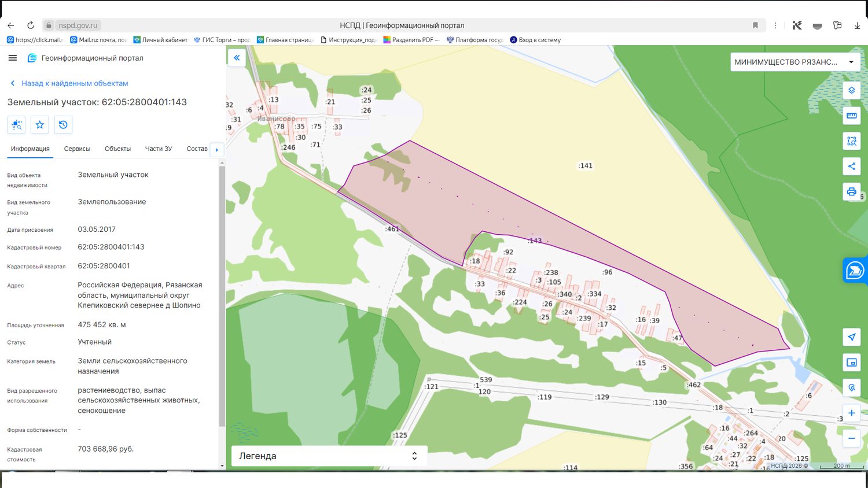Show more tabs with the right chevron
This screenshot has height=488, width=868.
(217, 150)
